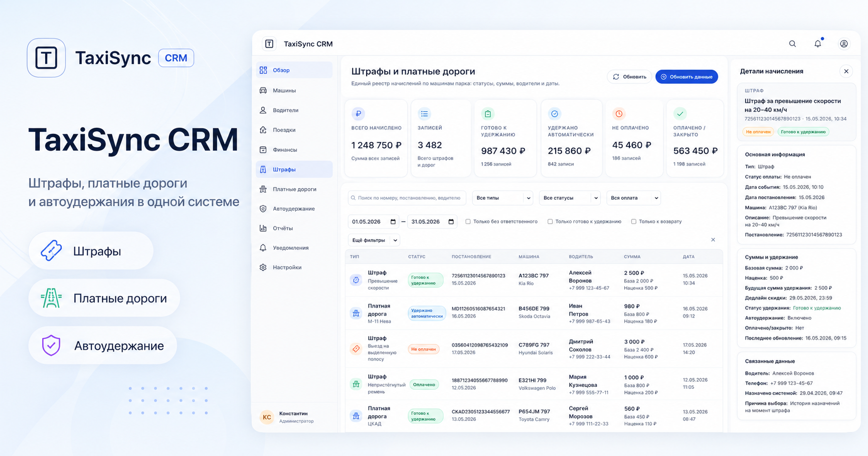Sort by the Сумма column header

(x=632, y=257)
